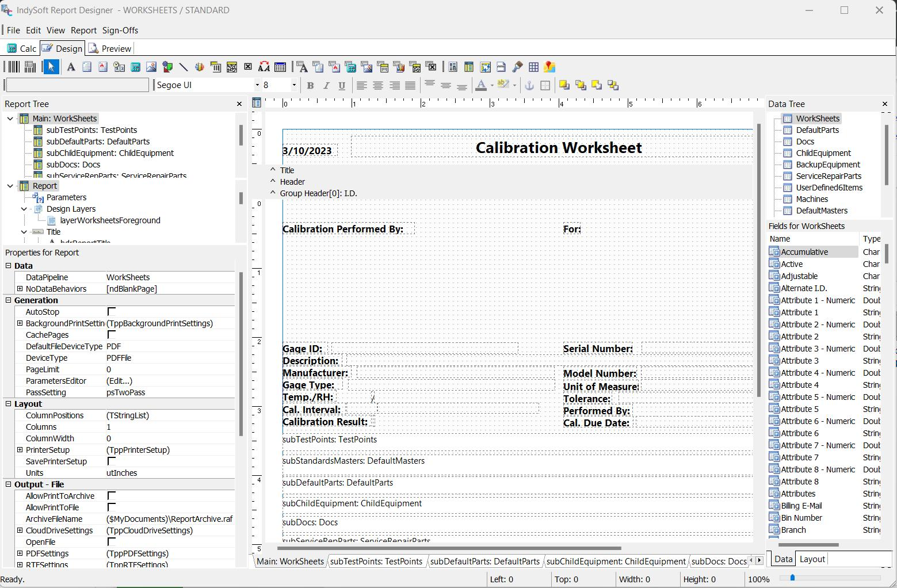The height and width of the screenshot is (588, 897).
Task: Click the Bold formatting button
Action: coord(310,85)
